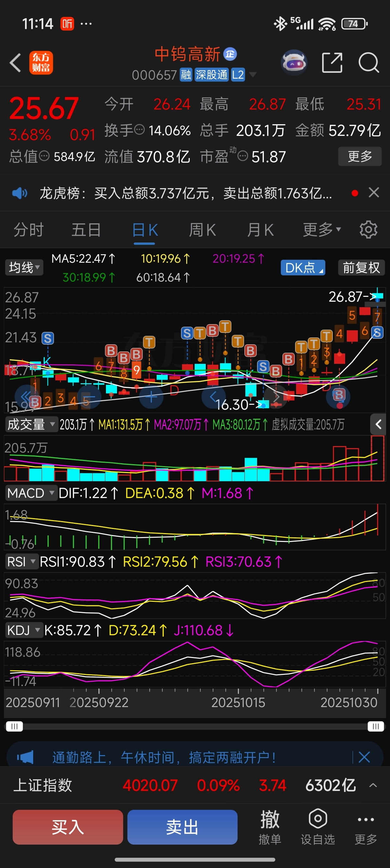Share the stock page via the share icon

click(x=332, y=62)
